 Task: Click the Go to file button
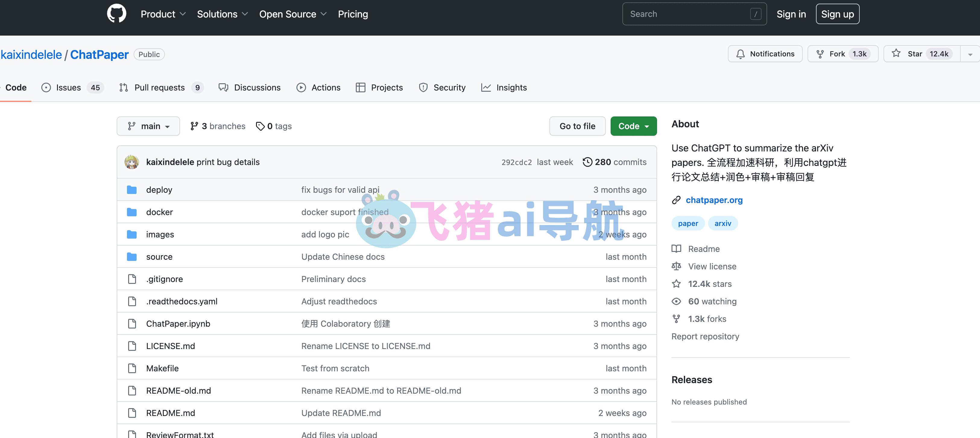coord(577,126)
